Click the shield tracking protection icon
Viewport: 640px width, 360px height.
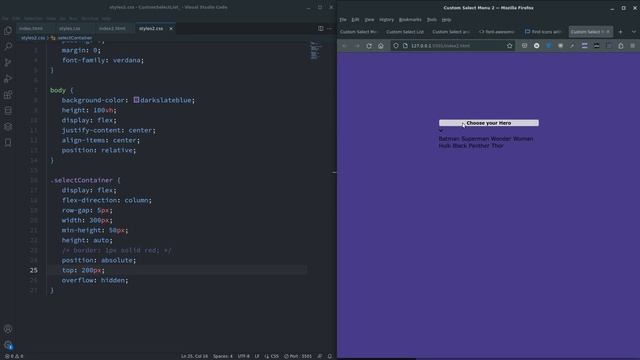coord(396,46)
